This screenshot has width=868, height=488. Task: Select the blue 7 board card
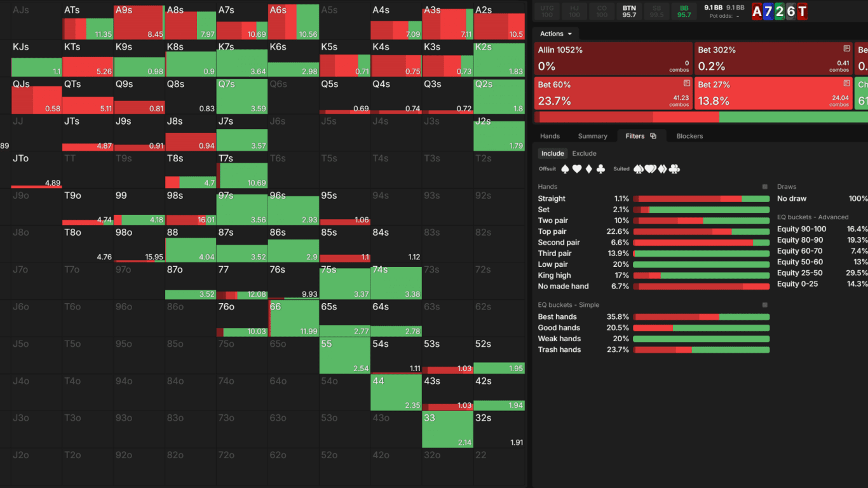tap(768, 11)
